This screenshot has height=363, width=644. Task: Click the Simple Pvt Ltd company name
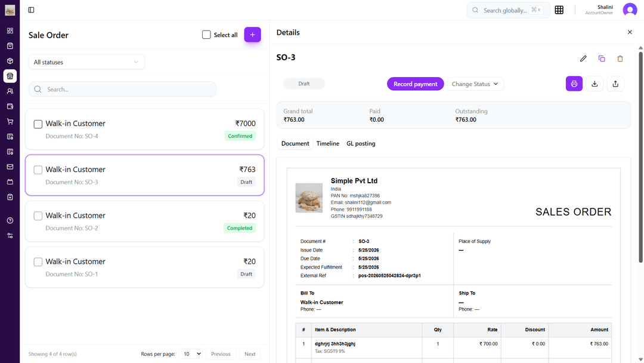tap(354, 181)
